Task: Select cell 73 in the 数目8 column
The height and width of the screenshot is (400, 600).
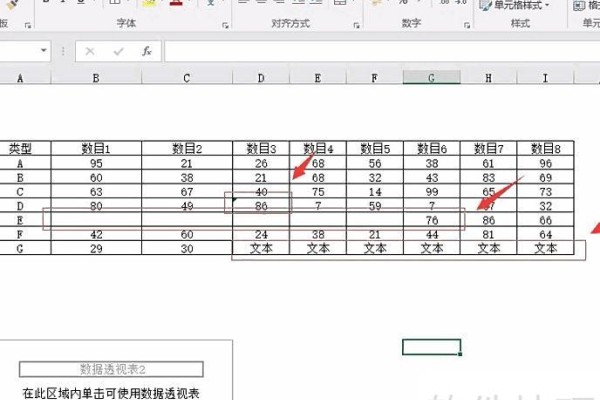Action: pos(545,192)
